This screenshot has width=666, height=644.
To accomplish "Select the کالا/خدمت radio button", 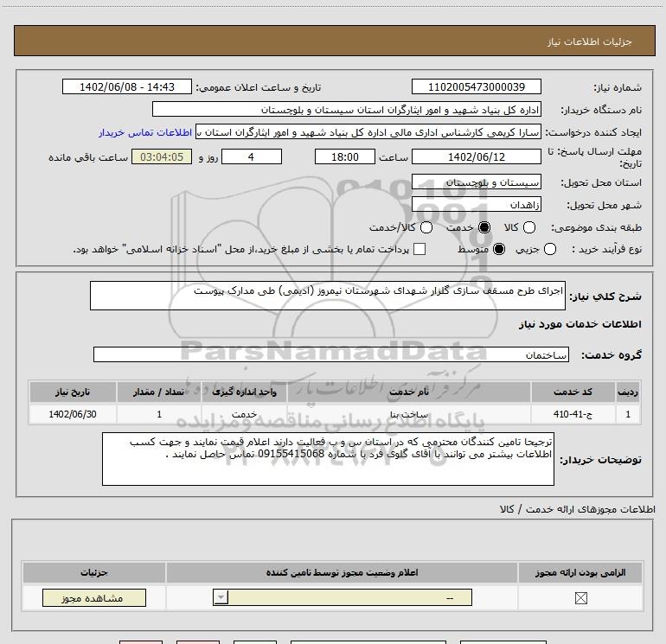I will 426,227.
